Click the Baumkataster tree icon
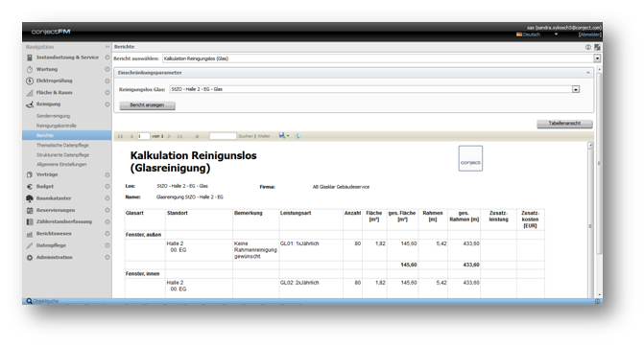 point(30,198)
